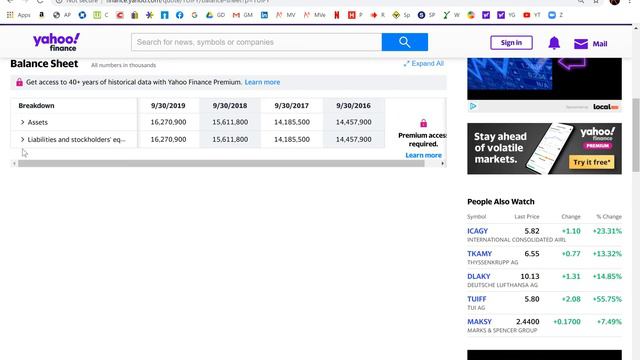Image resolution: width=640 pixels, height=360 pixels.
Task: Open the MV bookmark
Action: point(285,15)
